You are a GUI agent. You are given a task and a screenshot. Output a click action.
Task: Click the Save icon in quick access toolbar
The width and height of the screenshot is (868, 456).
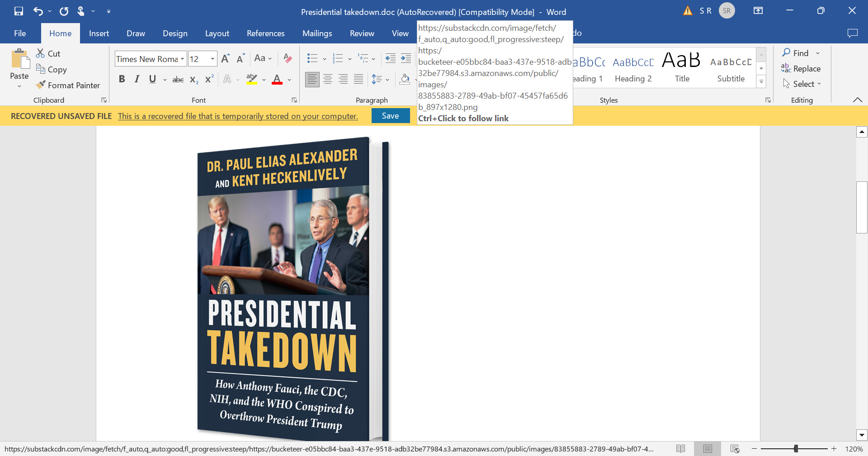click(19, 11)
